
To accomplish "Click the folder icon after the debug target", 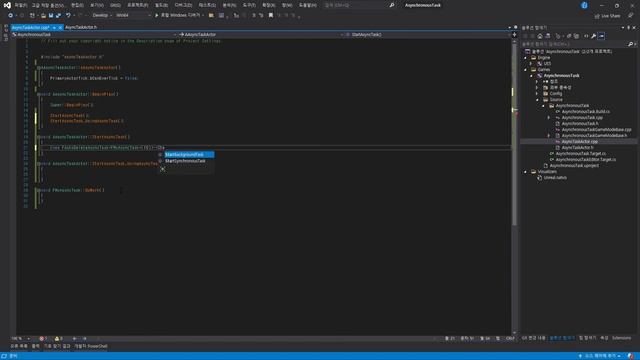I will (211, 15).
